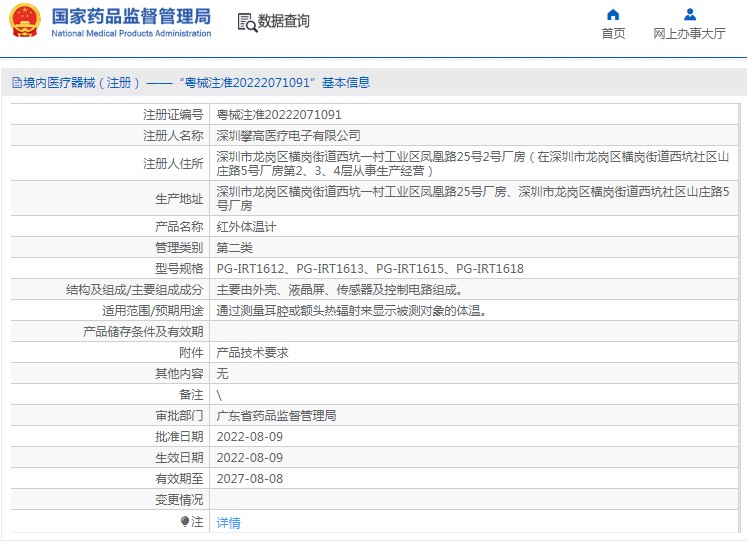This screenshot has height=545, width=747.
Task: Click 结构及组成/主要组成成分 label
Action: pyautogui.click(x=135, y=290)
